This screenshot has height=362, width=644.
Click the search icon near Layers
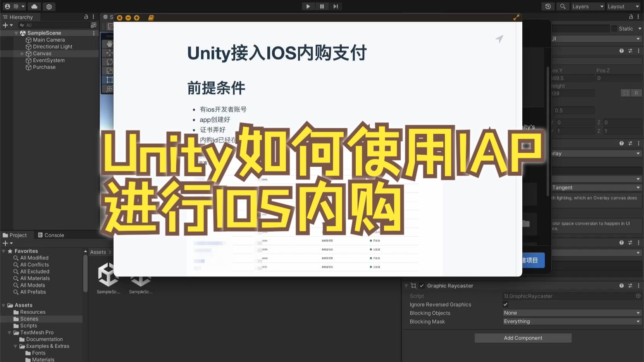(x=562, y=6)
